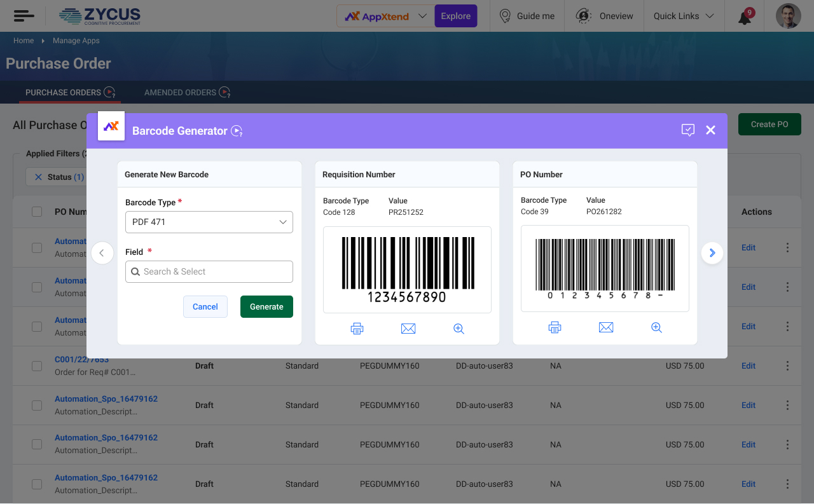Expand the Quick Links dropdown
Image resolution: width=814 pixels, height=504 pixels.
point(684,16)
